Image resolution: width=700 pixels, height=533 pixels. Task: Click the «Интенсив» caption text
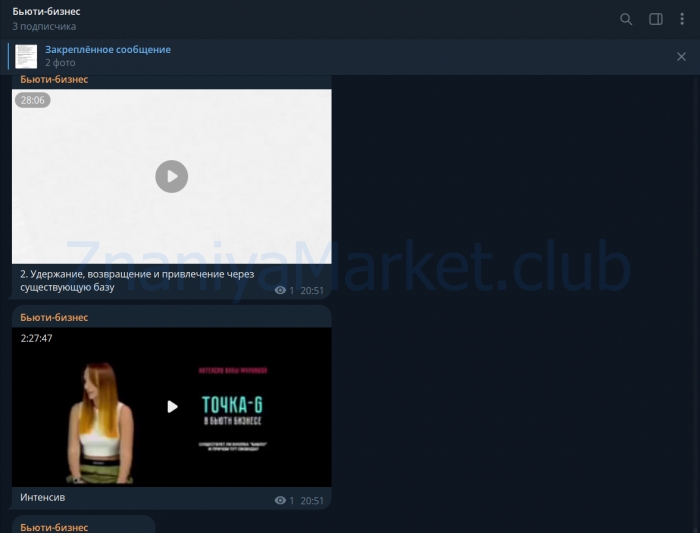[x=43, y=497]
